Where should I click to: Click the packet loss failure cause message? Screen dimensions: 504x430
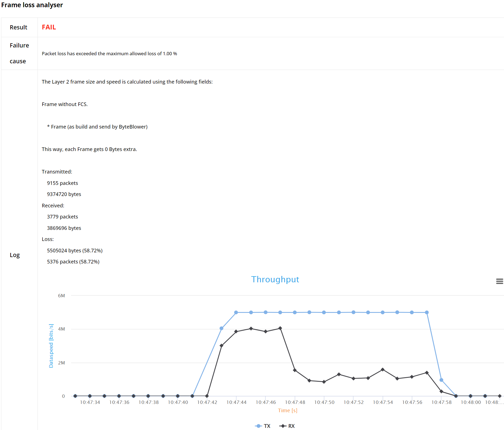(109, 54)
